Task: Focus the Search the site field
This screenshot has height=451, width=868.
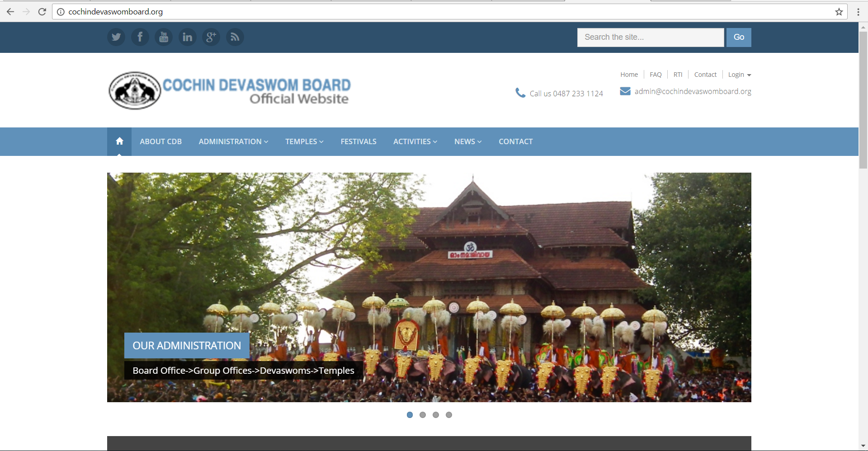Action: click(650, 37)
